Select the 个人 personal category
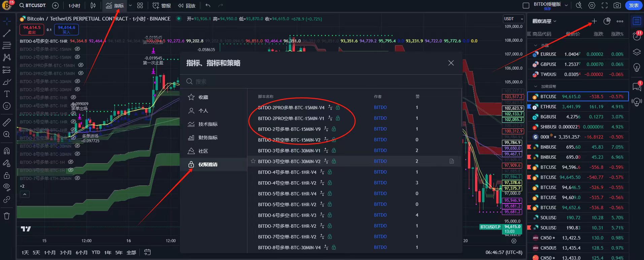Viewport: 644px width, 260px height. pos(213,111)
